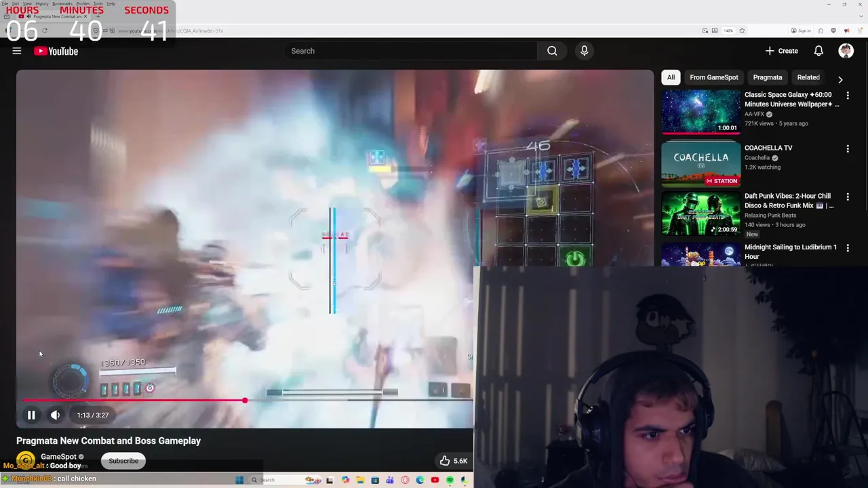Click the browser address bar URL
The height and width of the screenshot is (488, 868).
170,30
